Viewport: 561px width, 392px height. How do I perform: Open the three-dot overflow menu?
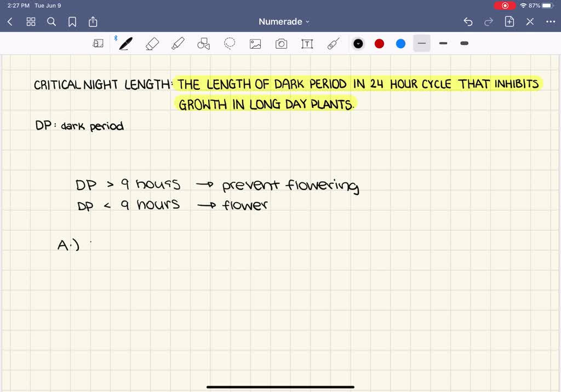tap(551, 21)
